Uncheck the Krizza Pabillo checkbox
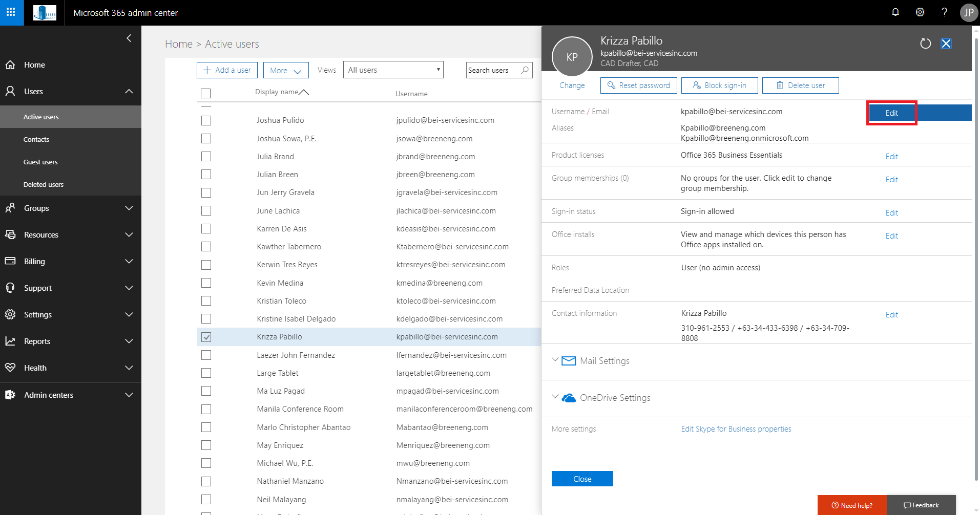Image resolution: width=980 pixels, height=515 pixels. [206, 337]
